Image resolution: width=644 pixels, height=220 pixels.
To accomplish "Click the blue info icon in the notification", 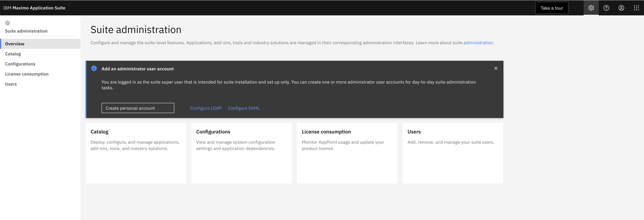I will click(94, 68).
